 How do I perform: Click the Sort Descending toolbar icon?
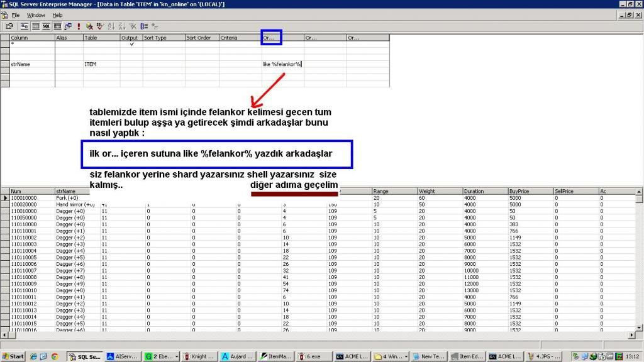click(121, 26)
